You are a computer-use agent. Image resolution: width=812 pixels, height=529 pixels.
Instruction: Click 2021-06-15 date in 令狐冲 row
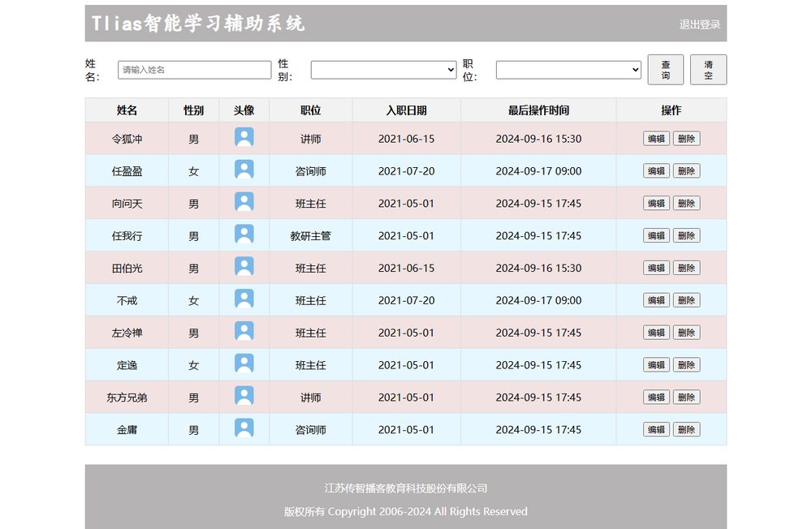coord(407,139)
